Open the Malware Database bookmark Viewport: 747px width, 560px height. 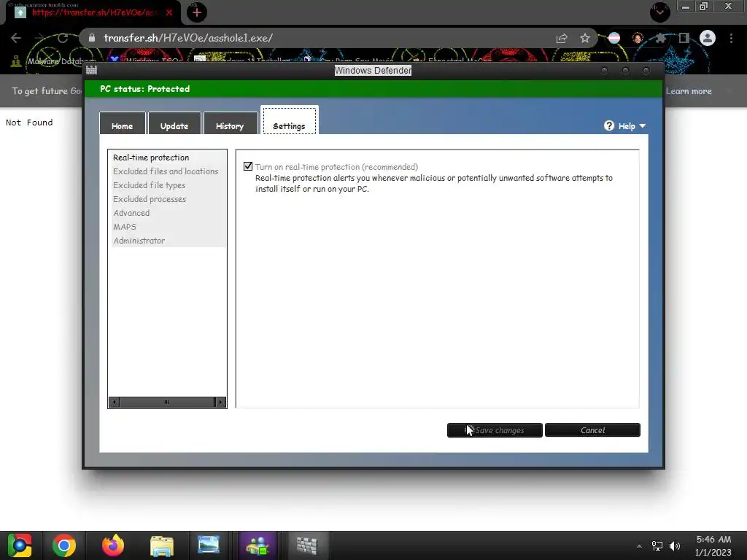(53, 61)
